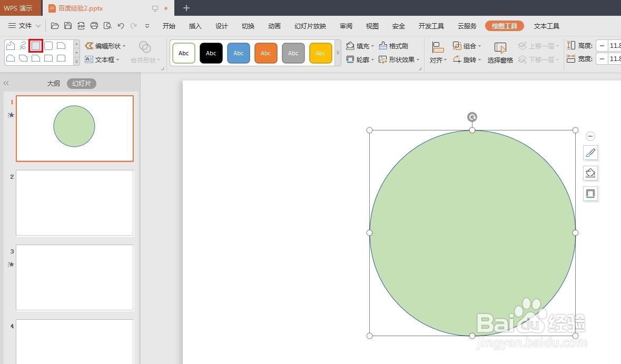Open the 旋转 rotate dropdown
This screenshot has height=364, width=621.
tap(467, 60)
